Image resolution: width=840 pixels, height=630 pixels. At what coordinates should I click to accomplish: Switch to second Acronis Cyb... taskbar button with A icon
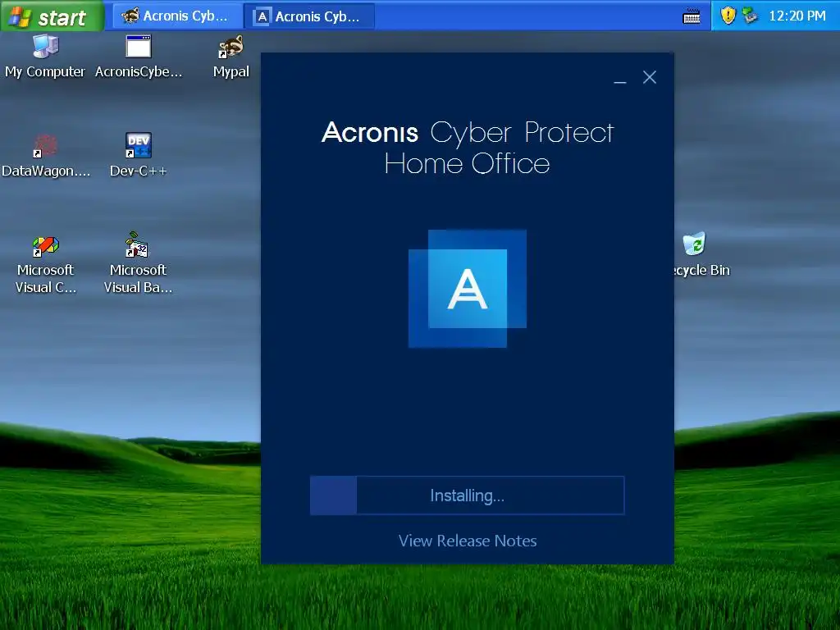309,16
